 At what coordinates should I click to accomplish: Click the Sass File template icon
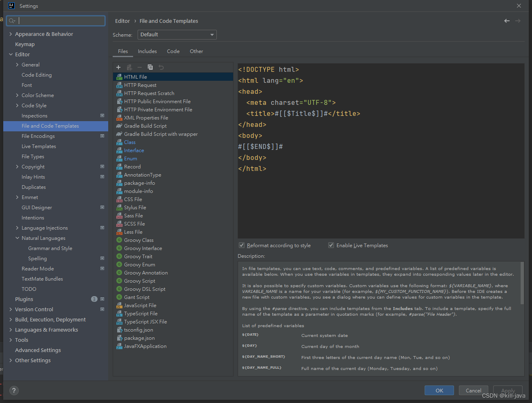pyautogui.click(x=119, y=215)
